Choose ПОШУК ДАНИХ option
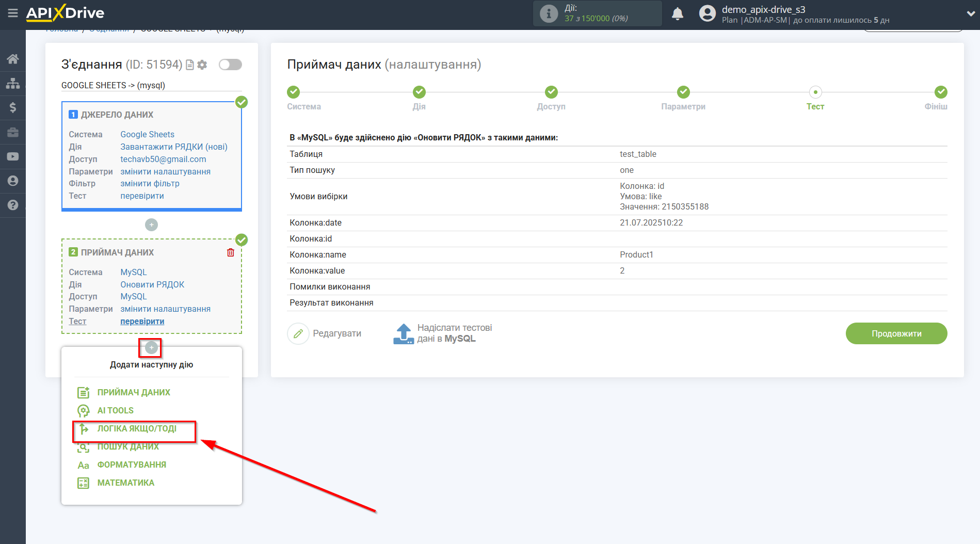This screenshot has height=544, width=980. point(128,446)
